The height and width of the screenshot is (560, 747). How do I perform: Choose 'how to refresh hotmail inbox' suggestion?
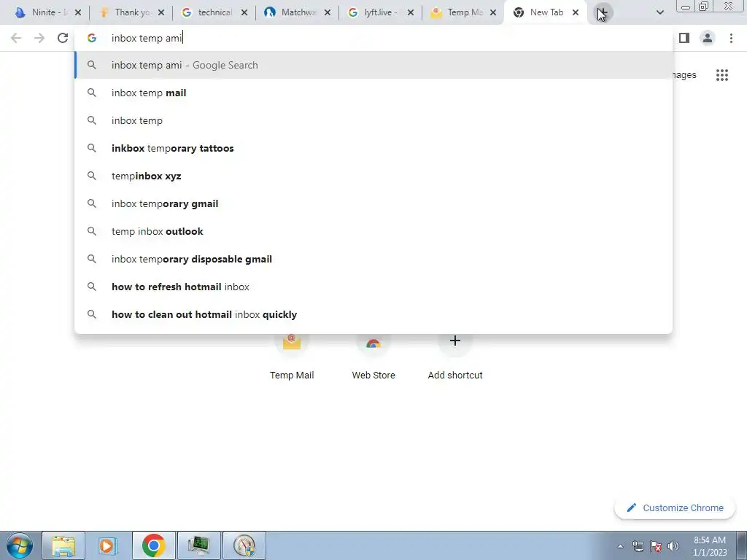click(x=373, y=287)
